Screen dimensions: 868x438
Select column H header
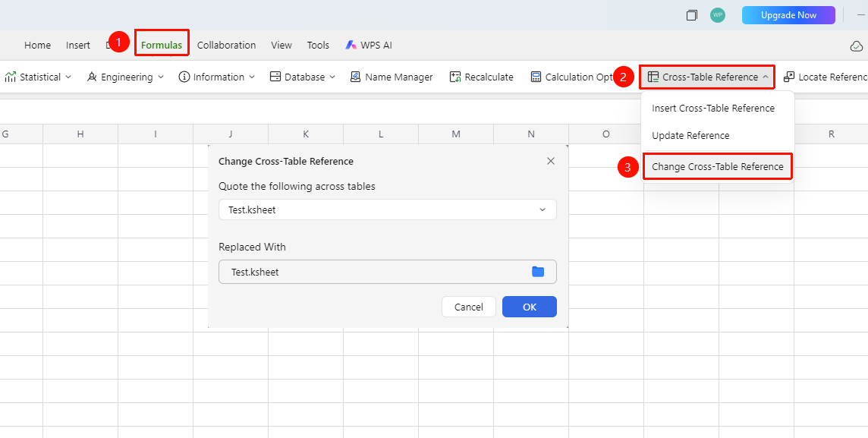[80, 134]
